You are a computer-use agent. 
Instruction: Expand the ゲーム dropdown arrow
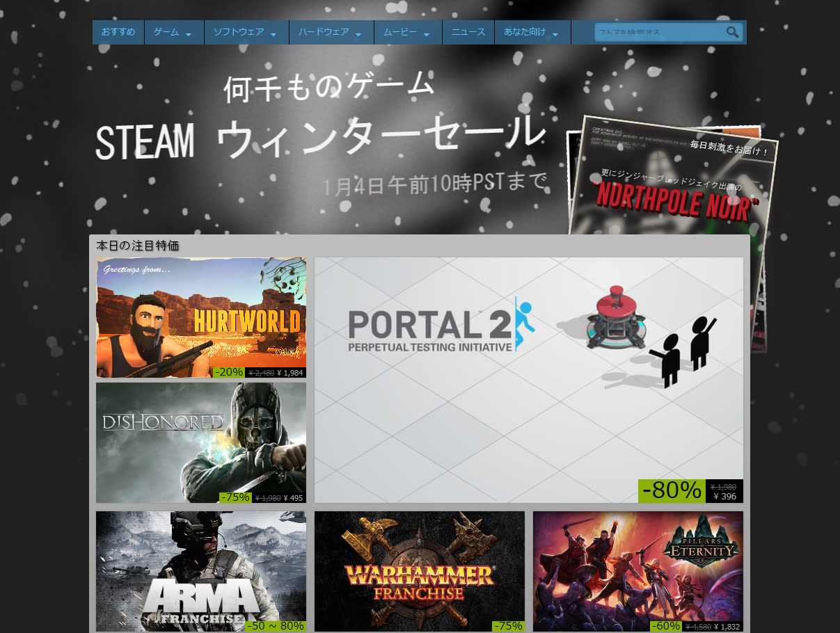pos(189,34)
